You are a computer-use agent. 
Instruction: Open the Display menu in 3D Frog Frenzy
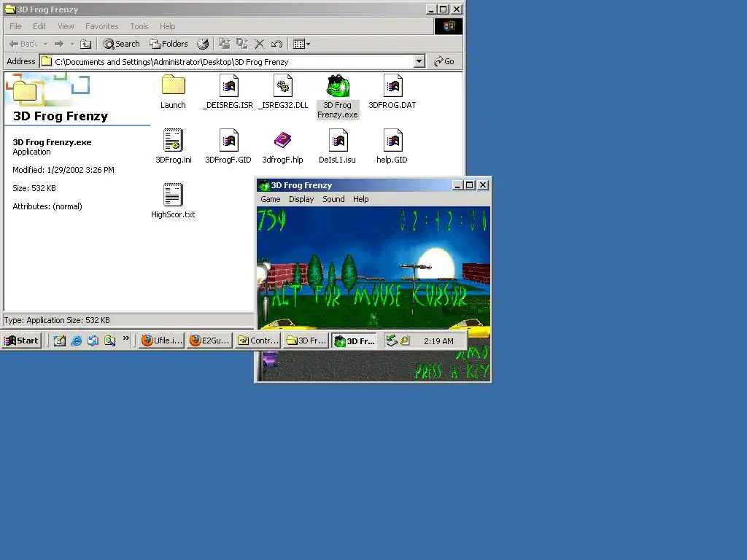point(301,199)
